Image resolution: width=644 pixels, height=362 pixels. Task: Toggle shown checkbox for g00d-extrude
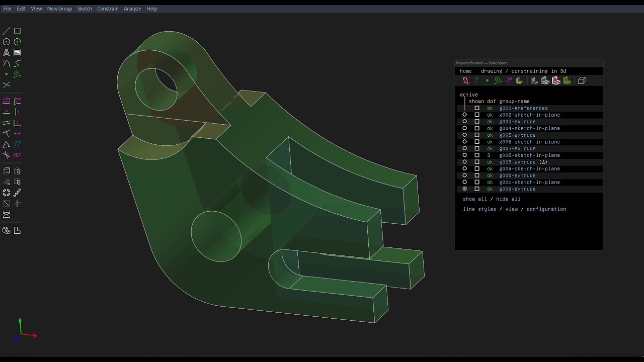coord(477,189)
